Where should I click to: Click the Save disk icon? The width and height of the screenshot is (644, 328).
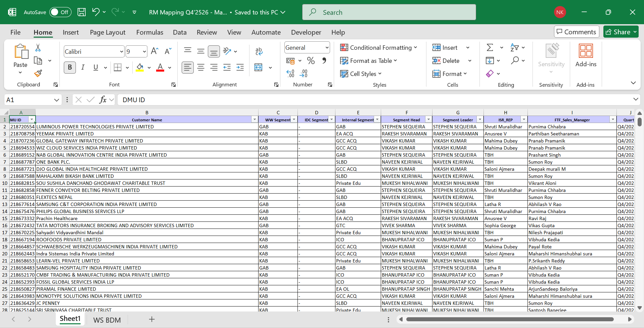(x=82, y=12)
